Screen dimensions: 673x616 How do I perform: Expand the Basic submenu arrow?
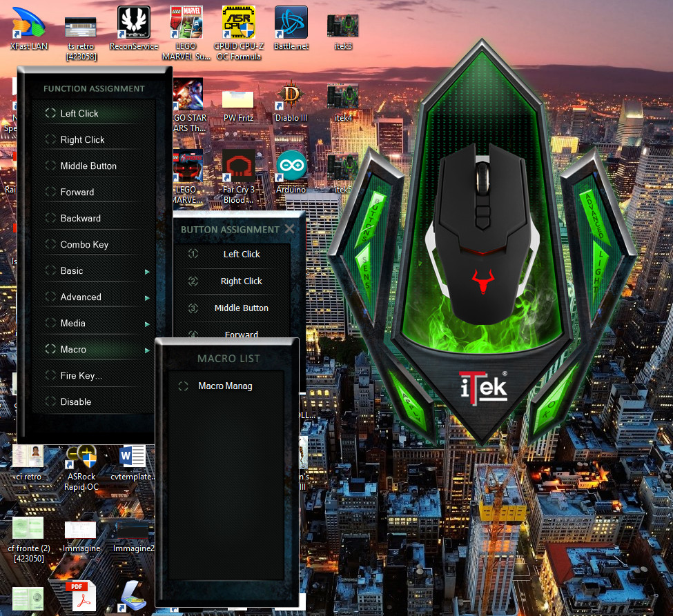pyautogui.click(x=147, y=272)
